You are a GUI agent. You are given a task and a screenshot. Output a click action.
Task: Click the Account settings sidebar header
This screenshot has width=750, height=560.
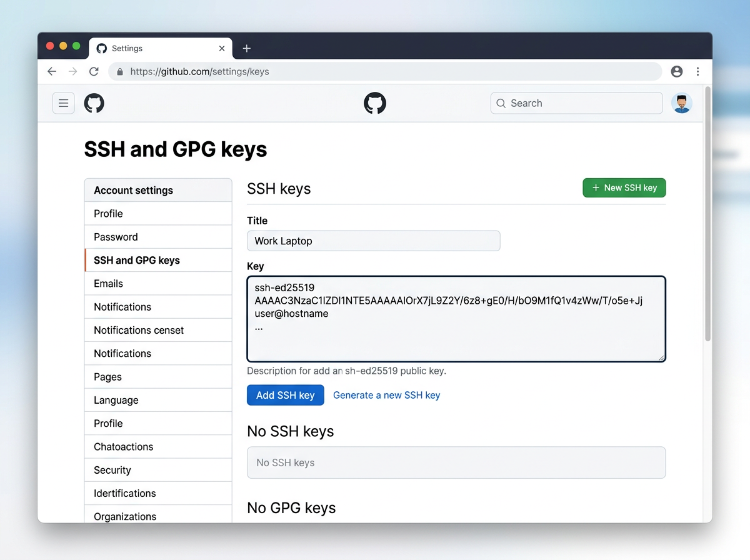coord(158,190)
